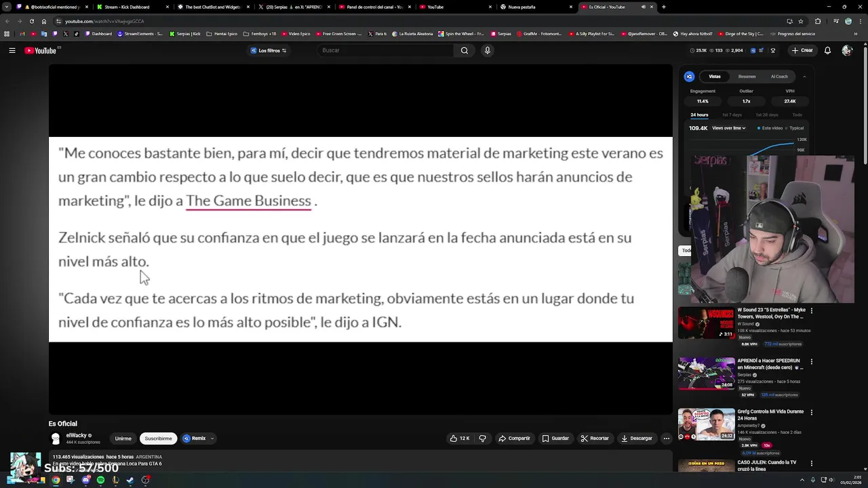
Task: Click the Remix button
Action: (x=195, y=439)
